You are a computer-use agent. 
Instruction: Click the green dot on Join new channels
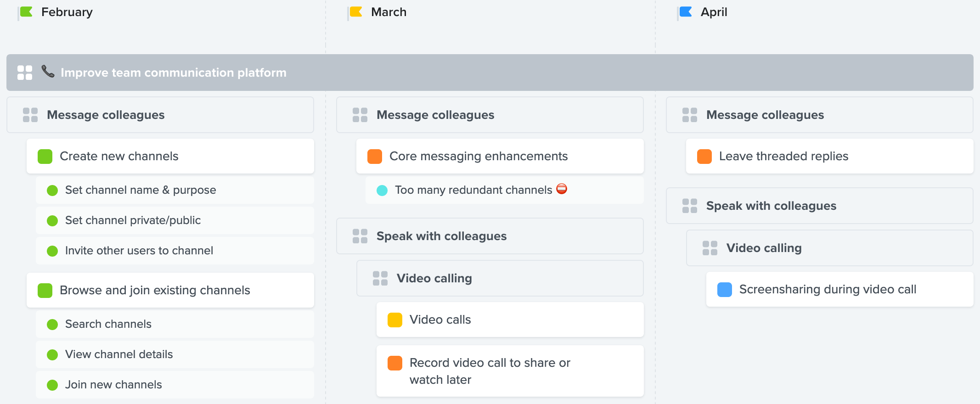click(52, 385)
